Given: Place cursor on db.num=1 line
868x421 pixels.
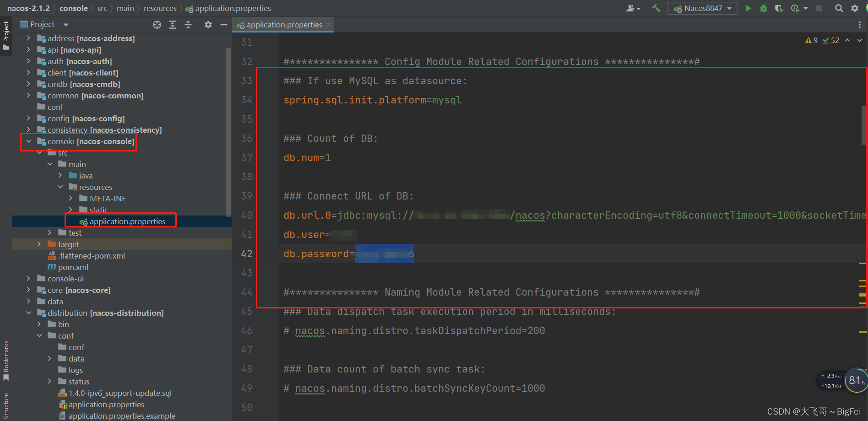Looking at the screenshot, I should click(x=307, y=157).
